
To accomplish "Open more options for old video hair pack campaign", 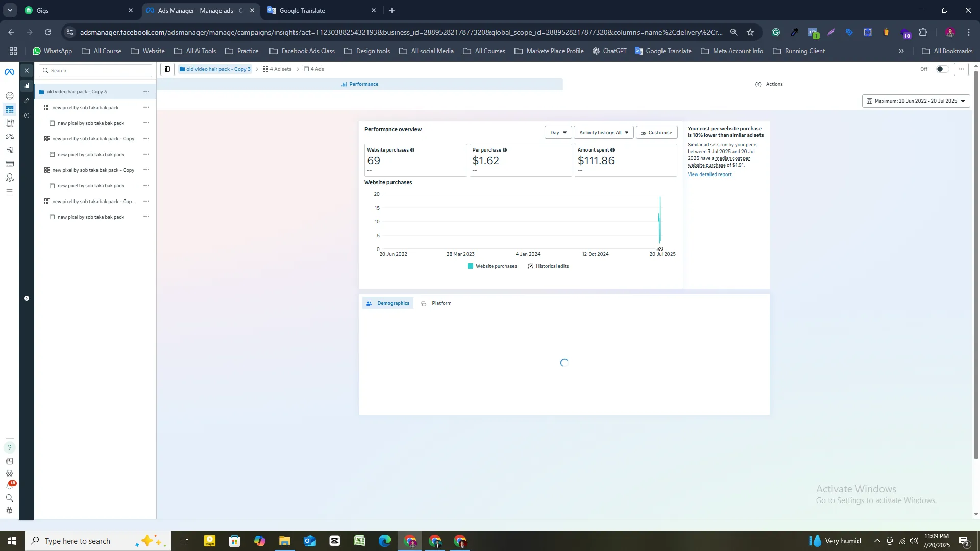I will coord(146,92).
